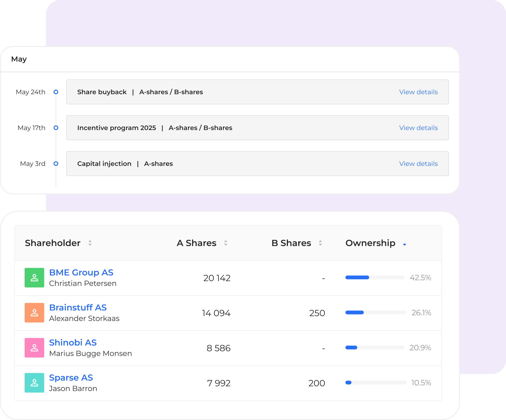
Task: Click BME Group 42.5% ownership bar
Action: pos(375,278)
